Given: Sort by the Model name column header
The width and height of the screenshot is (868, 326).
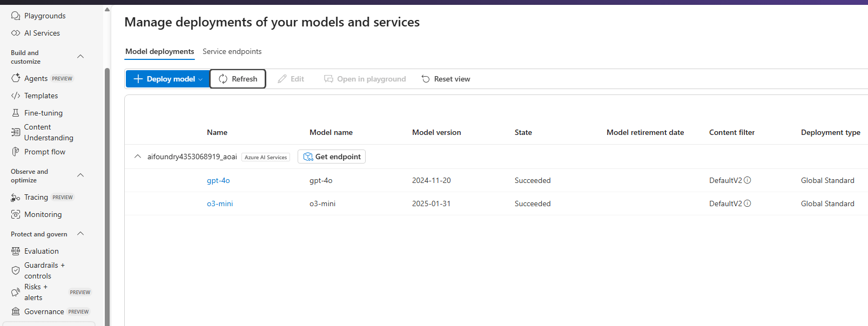Looking at the screenshot, I should [331, 132].
